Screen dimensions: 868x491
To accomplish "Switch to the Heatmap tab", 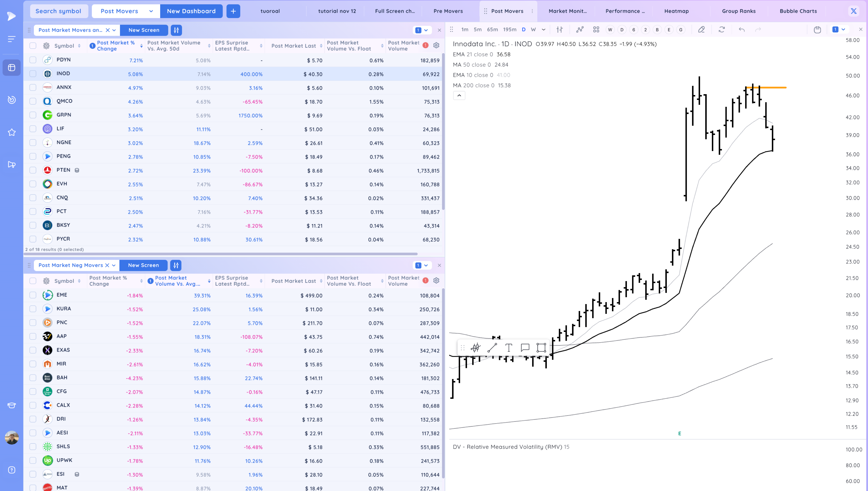I will 676,11.
